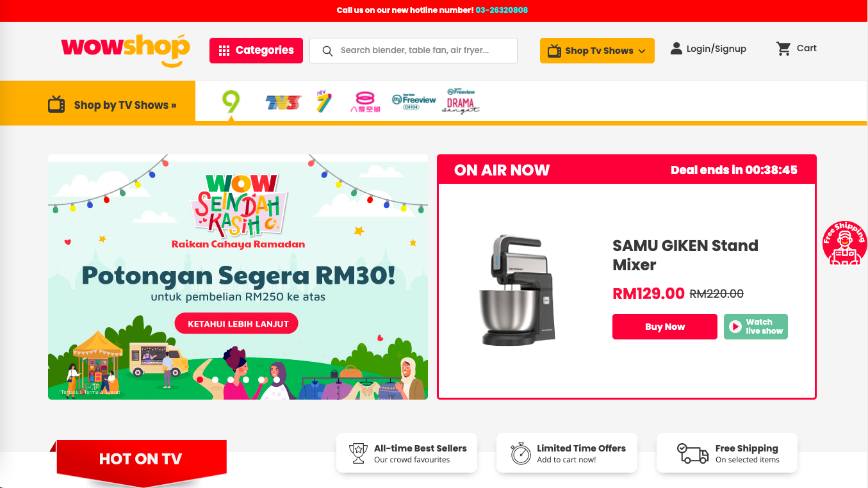Click the Ketahui Lebih Lanjut banner button
The image size is (868, 488).
[x=236, y=324]
